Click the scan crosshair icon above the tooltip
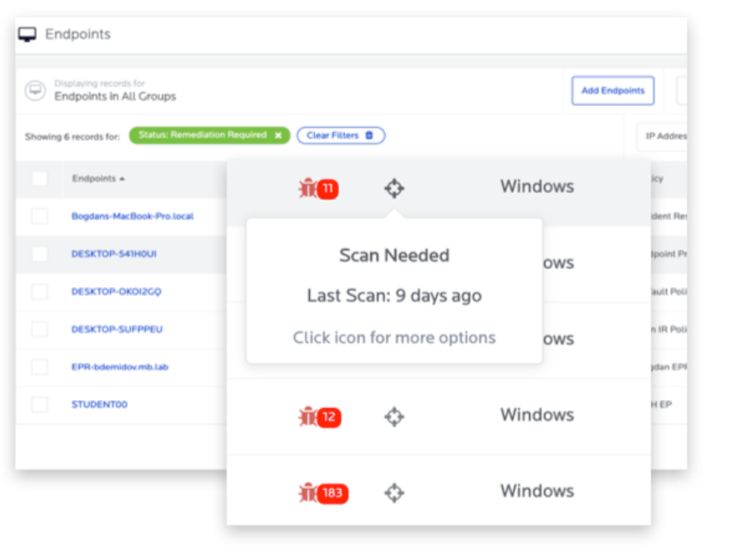 click(394, 189)
